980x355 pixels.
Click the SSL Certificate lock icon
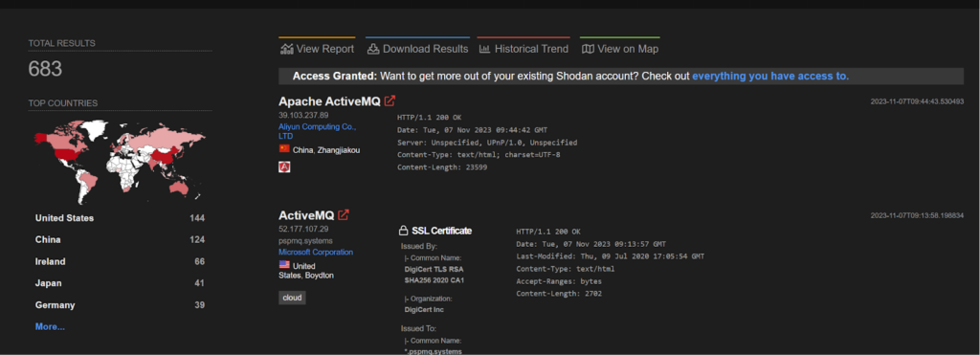click(403, 231)
